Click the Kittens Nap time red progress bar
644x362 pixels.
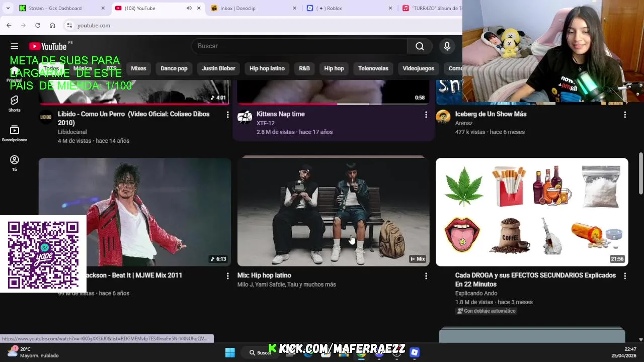coord(287,104)
